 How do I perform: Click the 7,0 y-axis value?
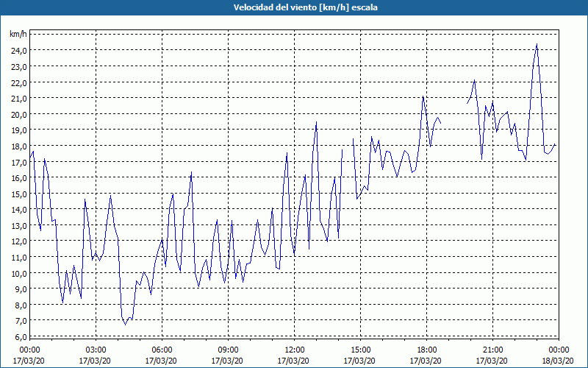click(21, 321)
